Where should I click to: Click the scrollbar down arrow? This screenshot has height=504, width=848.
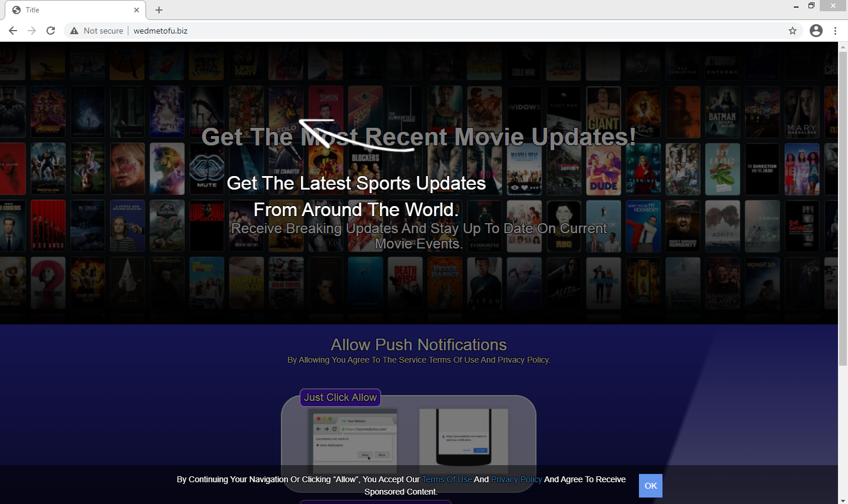[x=843, y=499]
